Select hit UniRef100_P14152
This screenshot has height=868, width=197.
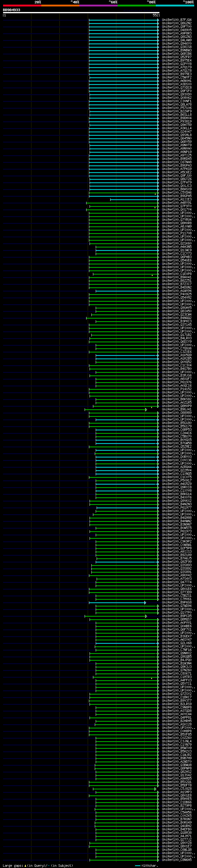coord(177,389)
